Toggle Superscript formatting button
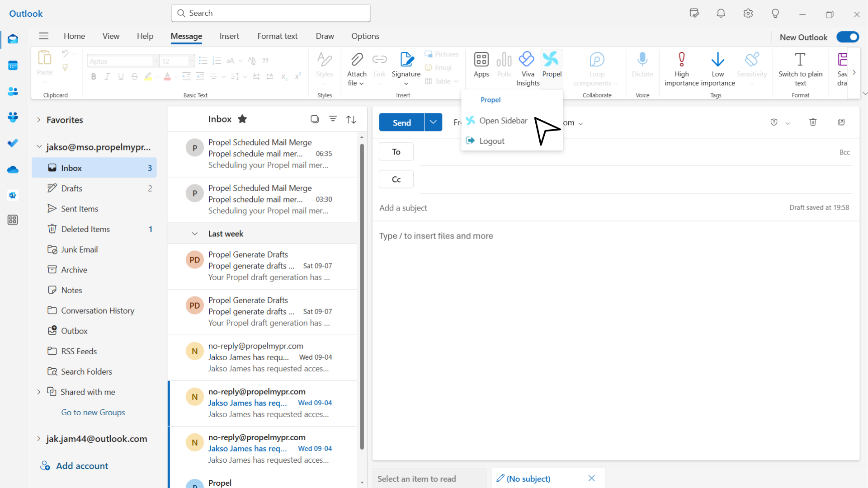 click(297, 77)
